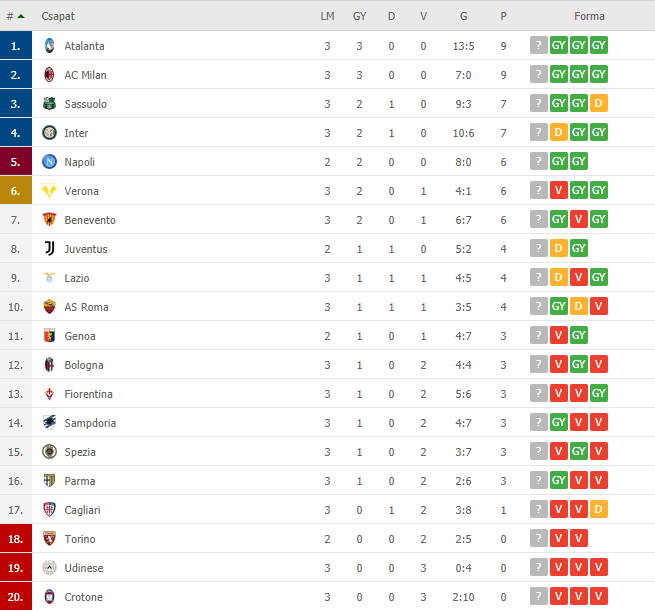Sort standings by the G goals column
The image size is (655, 610).
click(463, 16)
